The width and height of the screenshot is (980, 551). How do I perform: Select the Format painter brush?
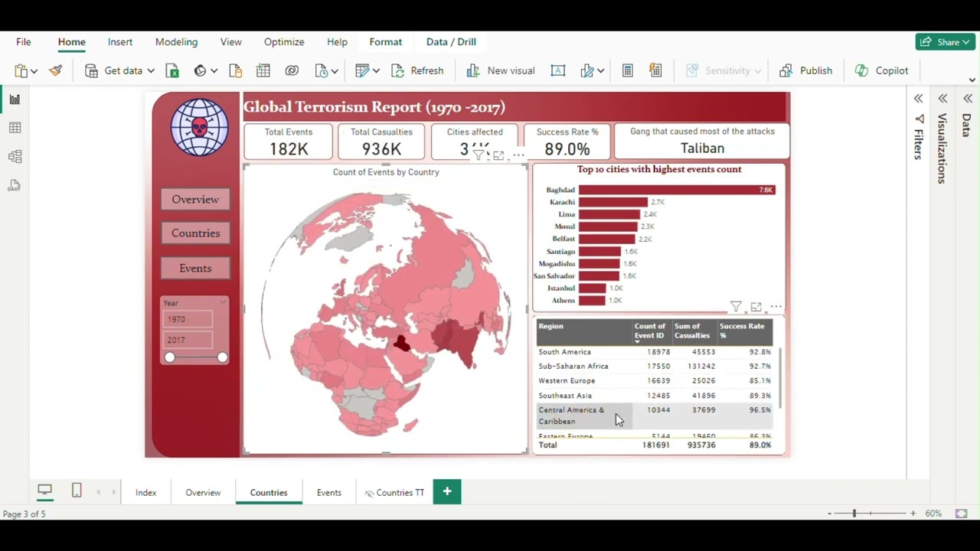click(55, 70)
